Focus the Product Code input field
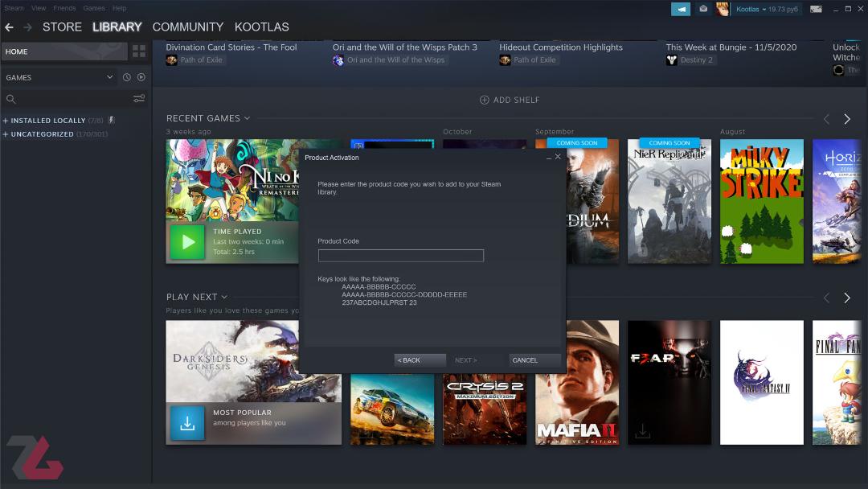The image size is (868, 489). pos(401,255)
